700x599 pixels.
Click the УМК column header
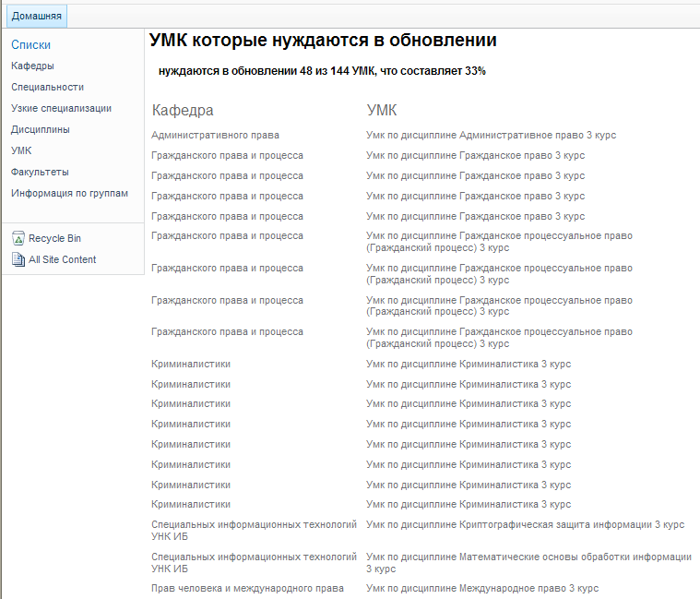[382, 110]
